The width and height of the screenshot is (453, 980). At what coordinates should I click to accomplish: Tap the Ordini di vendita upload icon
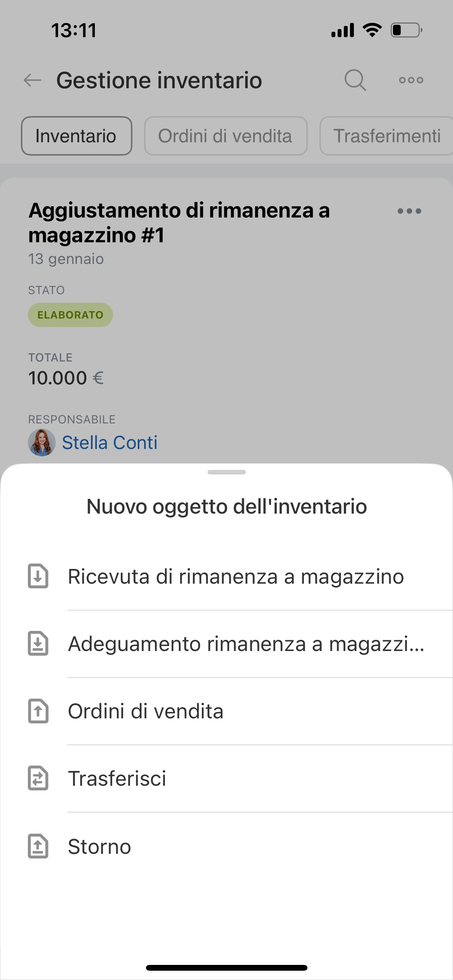tap(38, 711)
